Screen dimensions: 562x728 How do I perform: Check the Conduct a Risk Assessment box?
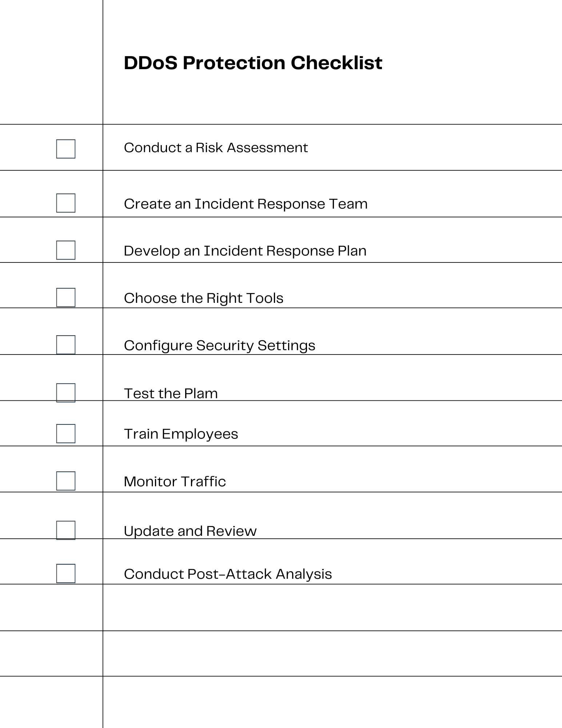click(x=66, y=149)
